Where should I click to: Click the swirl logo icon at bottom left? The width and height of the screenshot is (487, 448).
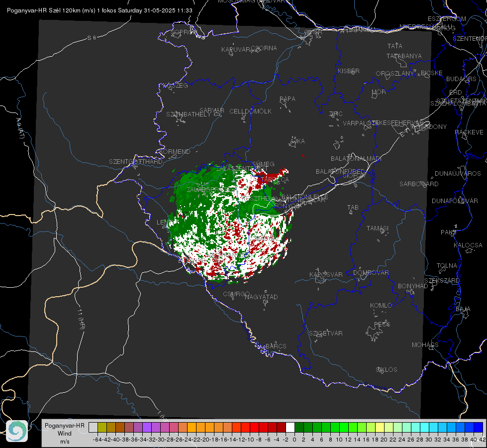(17, 431)
